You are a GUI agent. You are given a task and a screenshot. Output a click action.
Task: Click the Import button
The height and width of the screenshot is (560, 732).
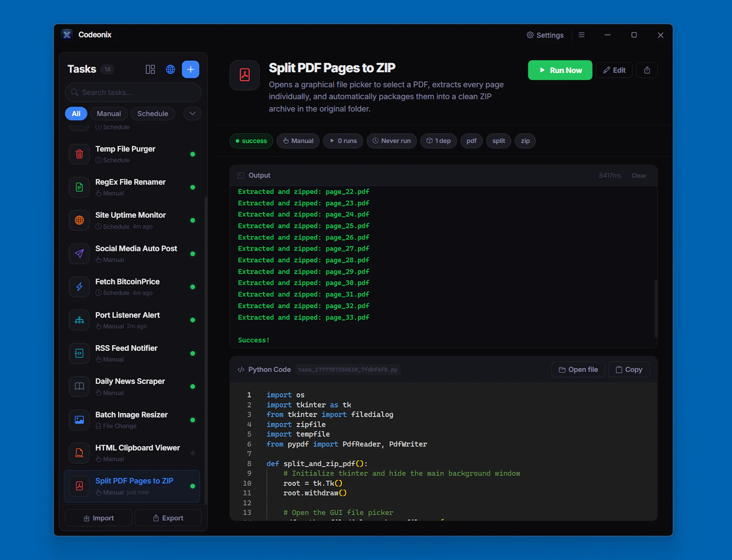pyautogui.click(x=98, y=518)
